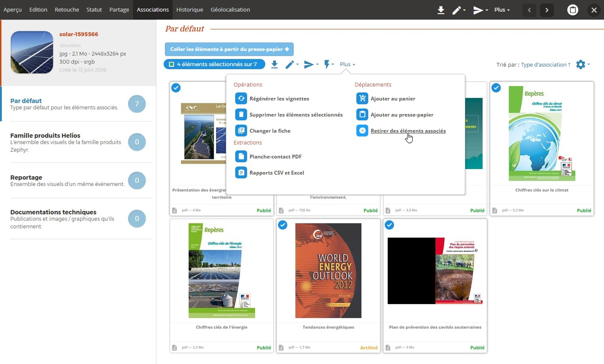The width and height of the screenshot is (604, 364).
Task: Click pdf file icon on Chiffres clés sur le climat
Action: [495, 210]
